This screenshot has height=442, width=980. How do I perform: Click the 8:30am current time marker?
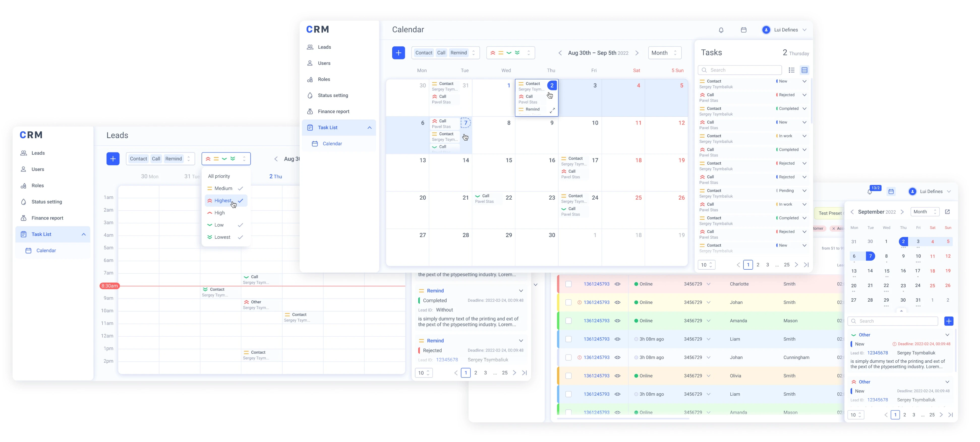pyautogui.click(x=109, y=286)
